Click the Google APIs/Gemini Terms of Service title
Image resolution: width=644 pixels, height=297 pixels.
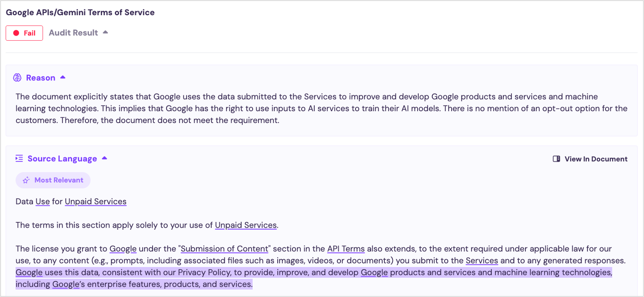(80, 12)
